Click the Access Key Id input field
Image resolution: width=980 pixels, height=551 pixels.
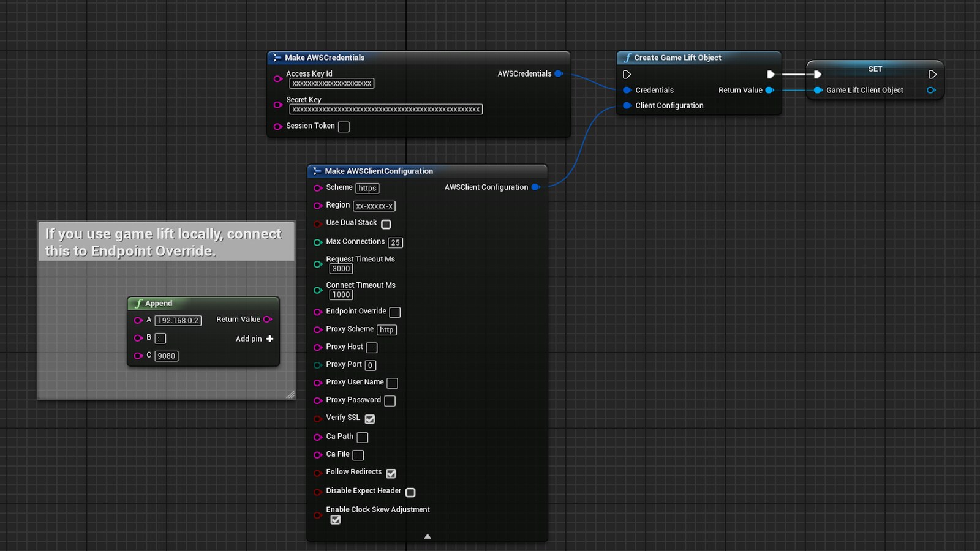coord(331,83)
